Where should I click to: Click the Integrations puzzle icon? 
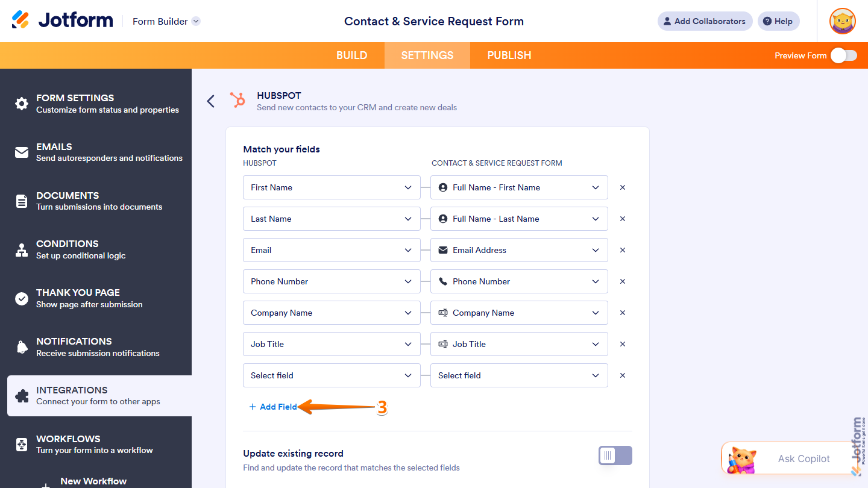click(22, 396)
